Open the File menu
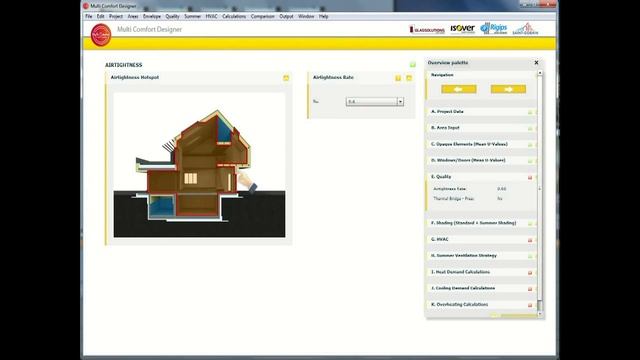640x360 pixels. click(x=89, y=16)
